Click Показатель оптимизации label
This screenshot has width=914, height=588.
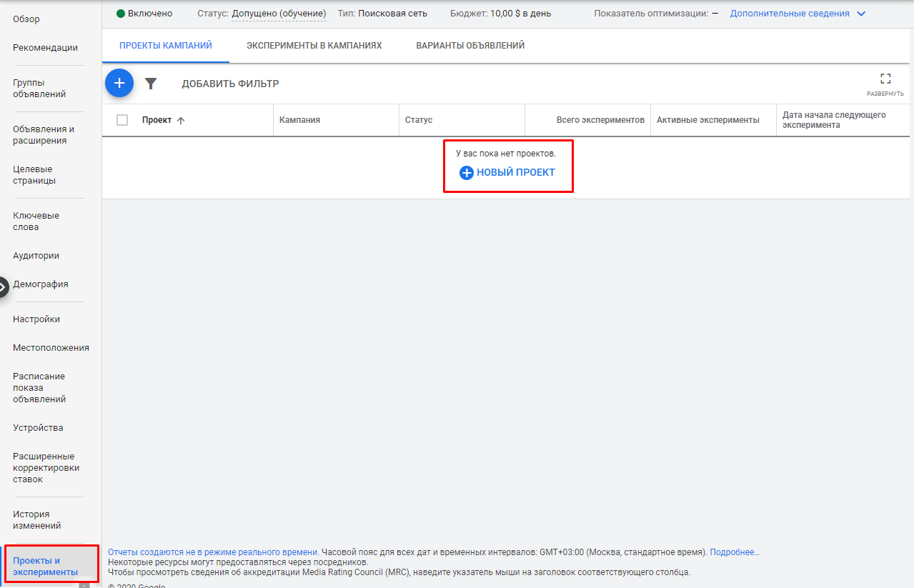[651, 14]
